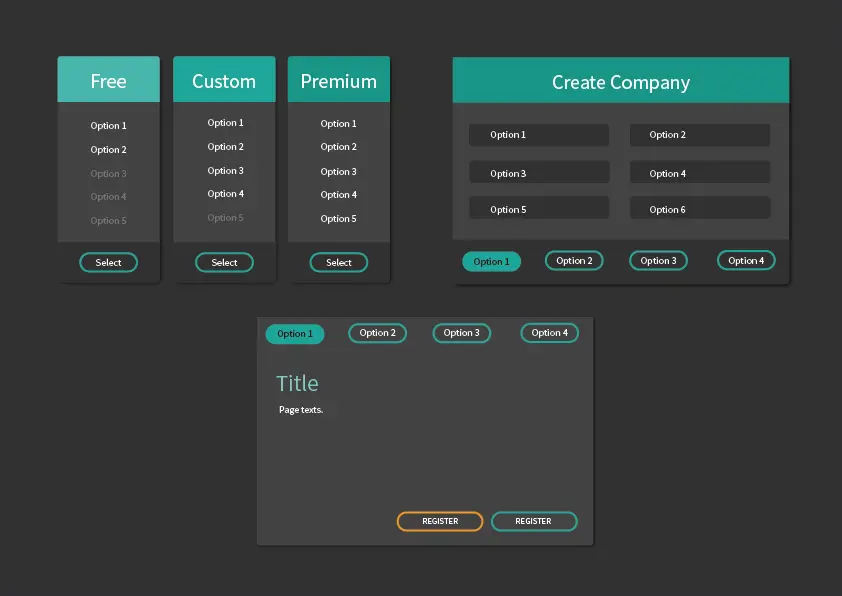
Task: Select filled Option 1 pill under Create Company
Action: [x=491, y=261]
